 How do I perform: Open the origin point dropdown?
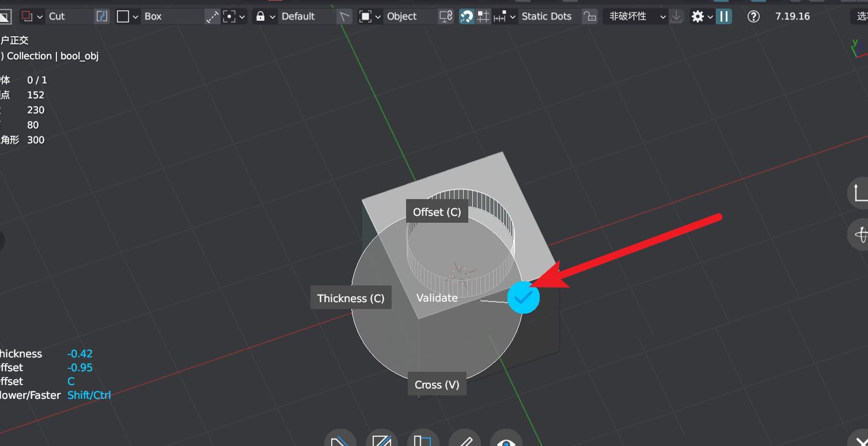(234, 17)
